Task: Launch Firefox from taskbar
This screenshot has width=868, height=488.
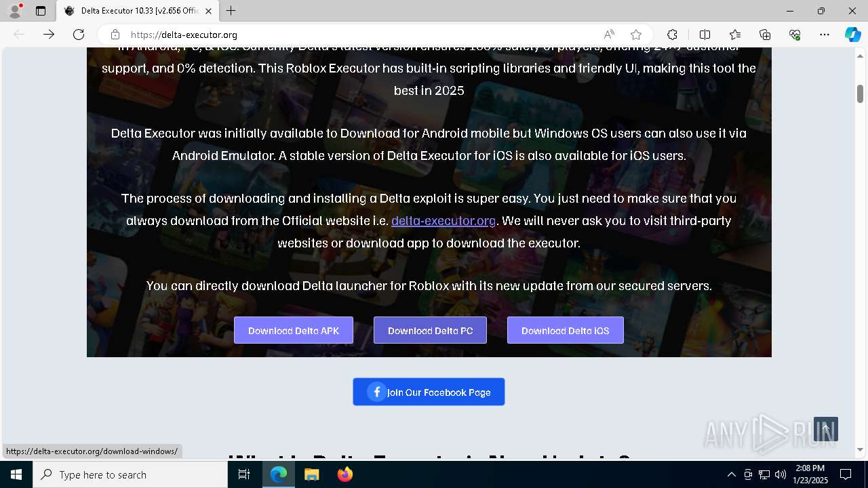Action: [344, 474]
